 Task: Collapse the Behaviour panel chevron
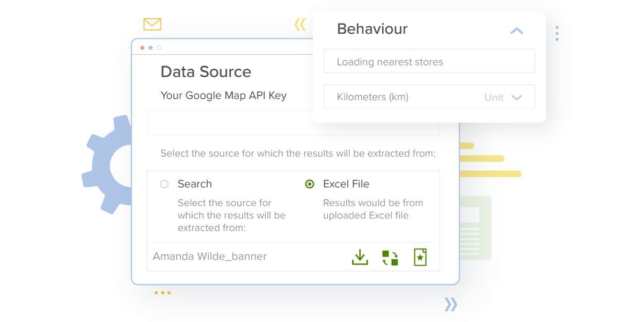click(x=516, y=31)
